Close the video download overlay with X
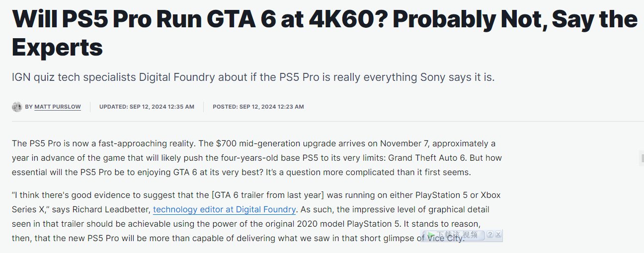Screen dimensions: 644x253 tap(498, 235)
